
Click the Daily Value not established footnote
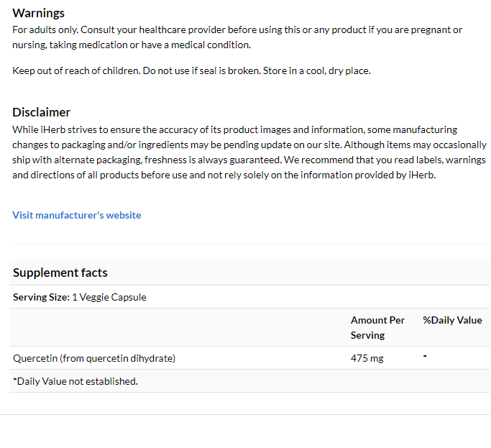(x=75, y=381)
